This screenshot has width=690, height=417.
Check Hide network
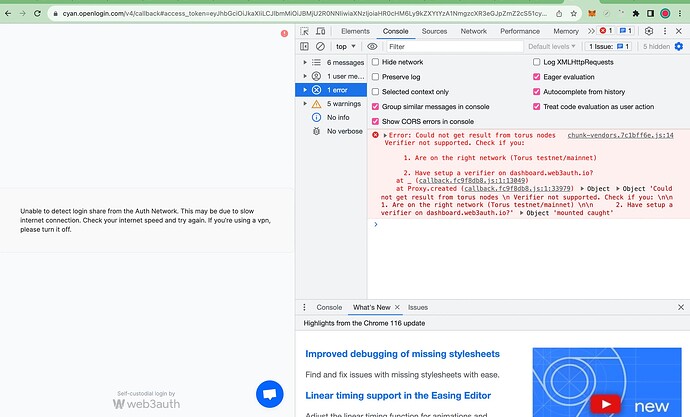click(x=375, y=62)
